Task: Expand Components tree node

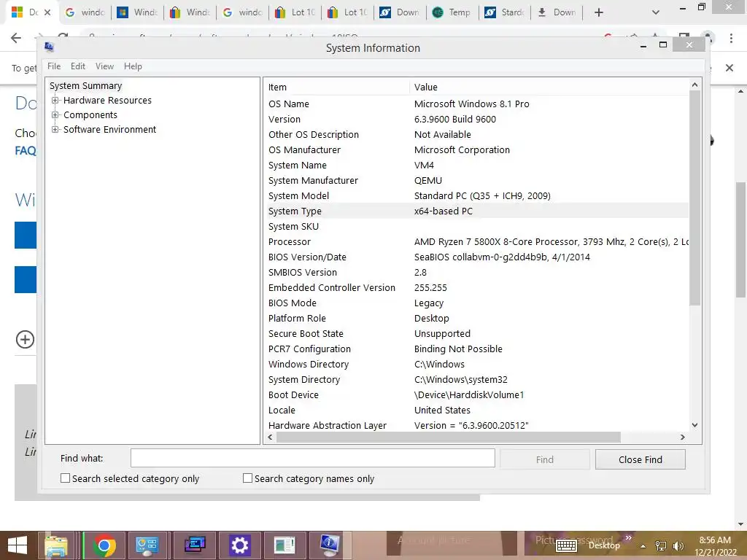Action: pyautogui.click(x=55, y=114)
